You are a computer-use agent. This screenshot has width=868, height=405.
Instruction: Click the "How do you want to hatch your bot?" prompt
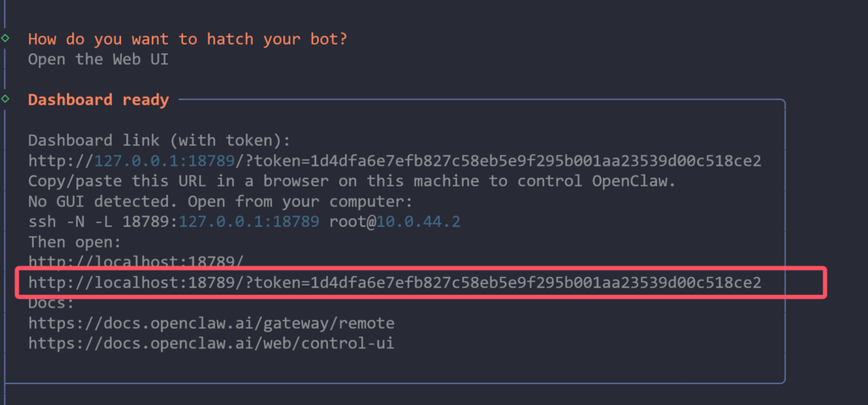(x=187, y=39)
